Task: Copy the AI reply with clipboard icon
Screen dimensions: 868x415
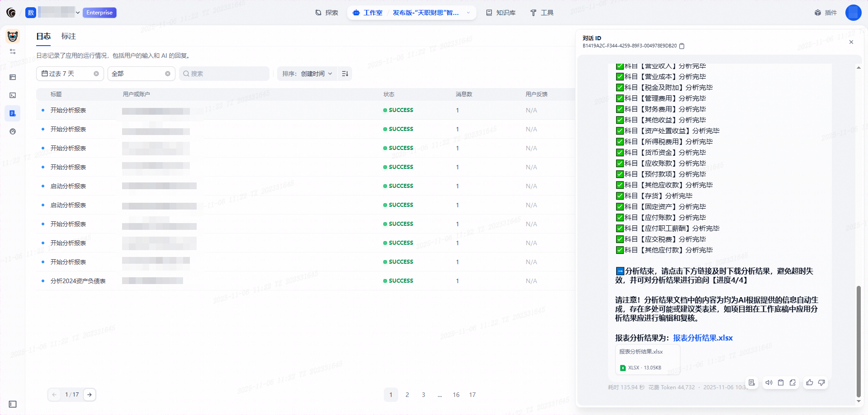Action: [781, 382]
